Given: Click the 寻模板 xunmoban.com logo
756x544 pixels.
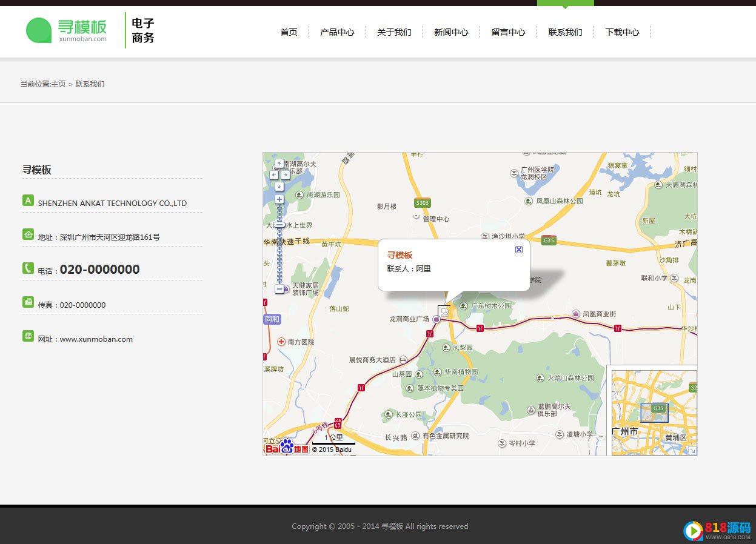Looking at the screenshot, I should [x=67, y=30].
